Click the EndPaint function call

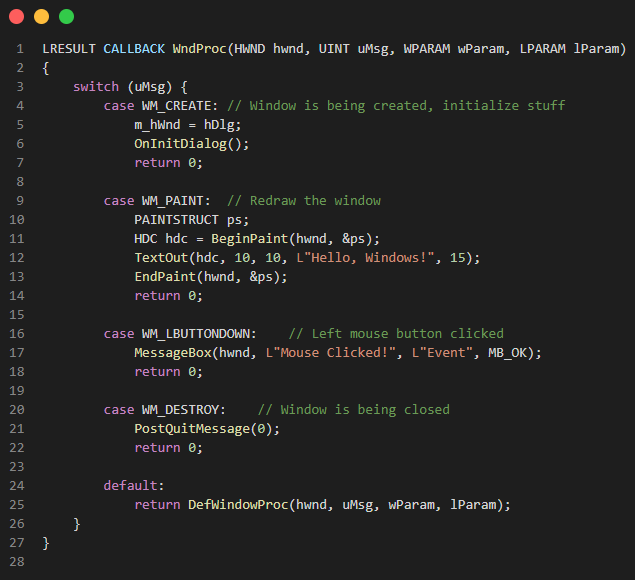coord(165,277)
